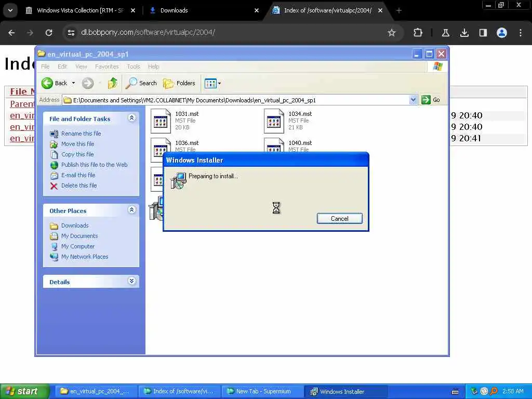The height and width of the screenshot is (399, 532).
Task: Open the Edit menu in Explorer
Action: (x=62, y=66)
